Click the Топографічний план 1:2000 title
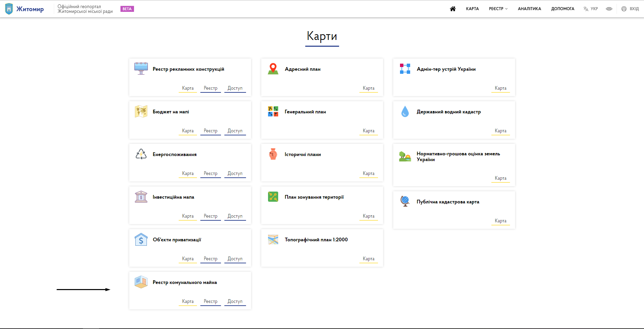Viewport: 644px width, 329px height. [316, 240]
